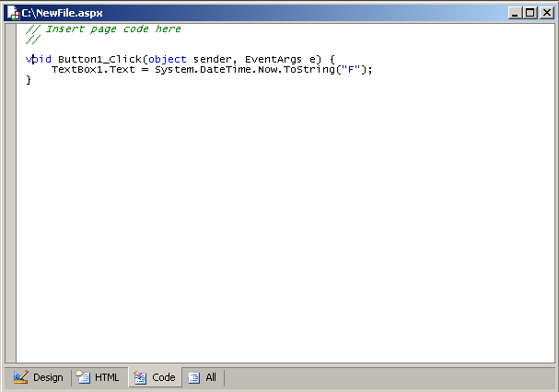Switch to the Design view tab
Image resolution: width=559 pixels, height=392 pixels.
click(38, 377)
